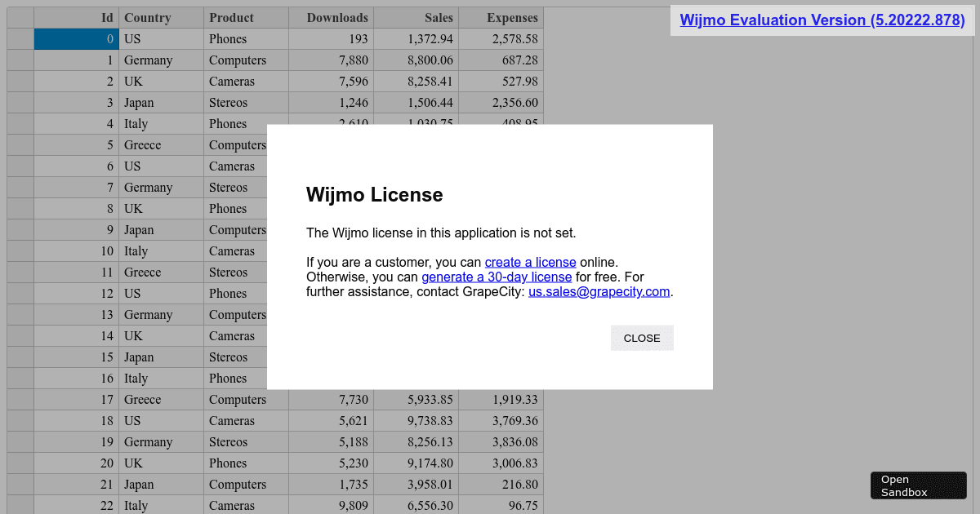Click the Downloads value 7,596
980x514 pixels.
(x=332, y=82)
